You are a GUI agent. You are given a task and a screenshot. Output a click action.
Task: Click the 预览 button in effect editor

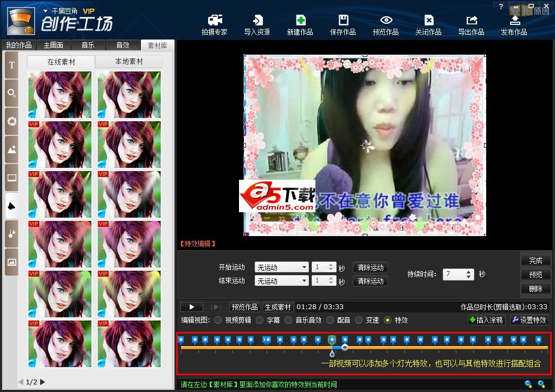(535, 275)
